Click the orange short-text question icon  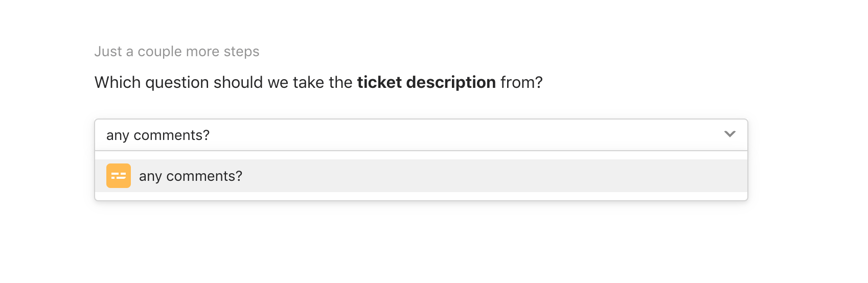tap(119, 176)
